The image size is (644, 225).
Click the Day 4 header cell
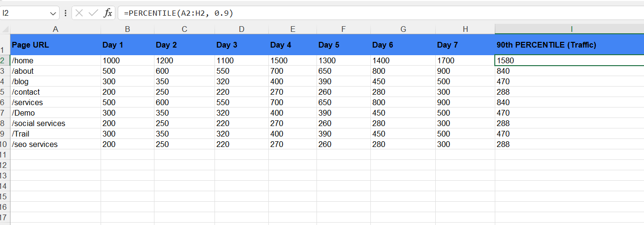(293, 45)
